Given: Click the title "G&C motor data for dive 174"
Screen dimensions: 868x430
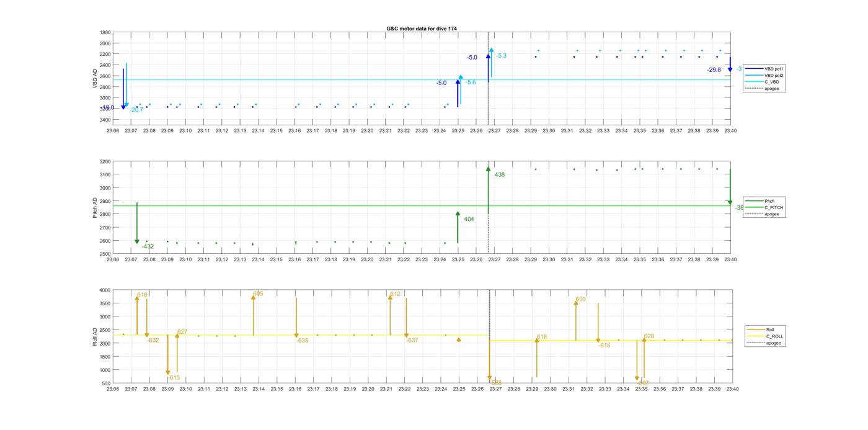Looking at the screenshot, I should [422, 29].
